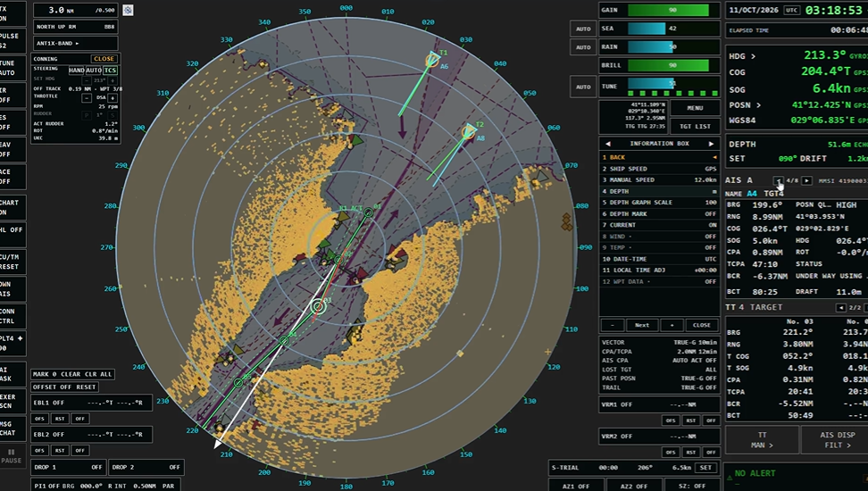
Task: Expand the ANT1X-BAND antenna selector
Action: 75,43
